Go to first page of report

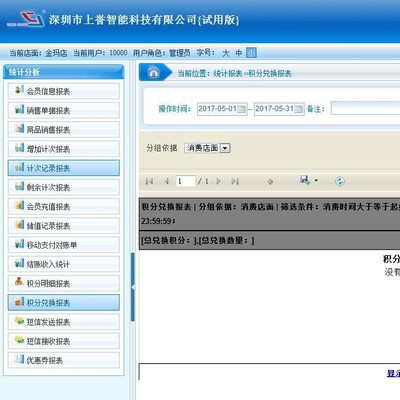point(149,181)
